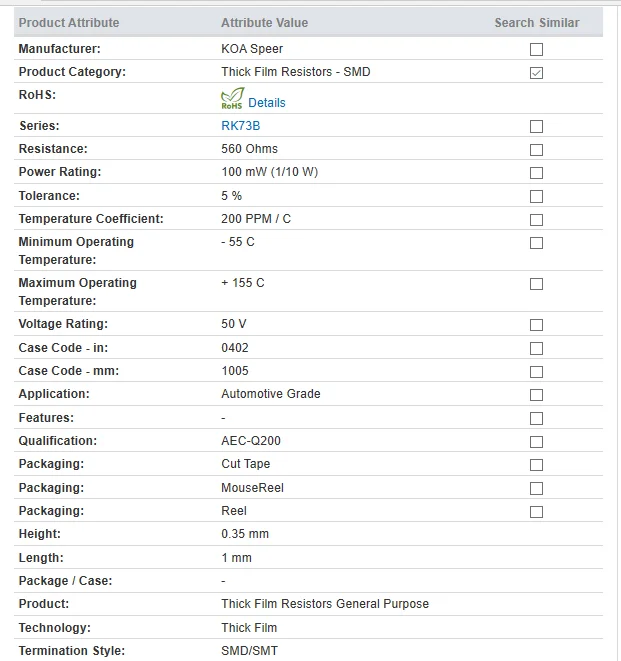
Task: Check the Voltage Rating 50 V checkbox
Action: (x=536, y=325)
